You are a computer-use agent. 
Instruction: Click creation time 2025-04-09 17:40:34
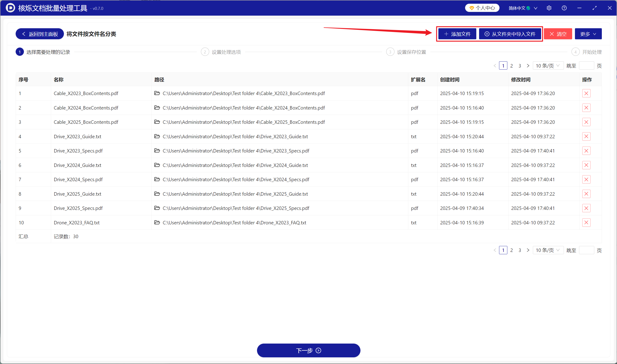tap(462, 208)
